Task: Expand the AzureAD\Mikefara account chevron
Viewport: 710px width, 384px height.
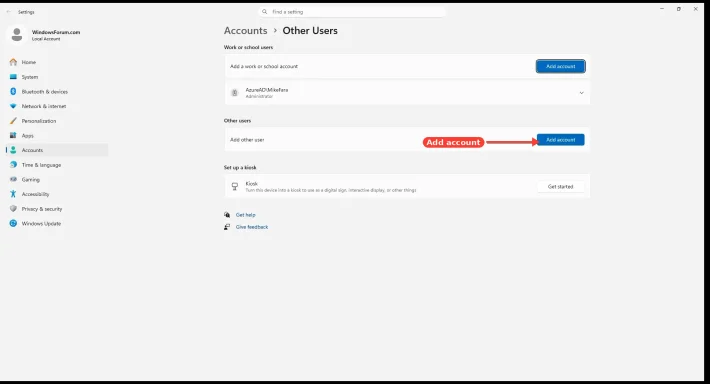Action: coord(581,93)
